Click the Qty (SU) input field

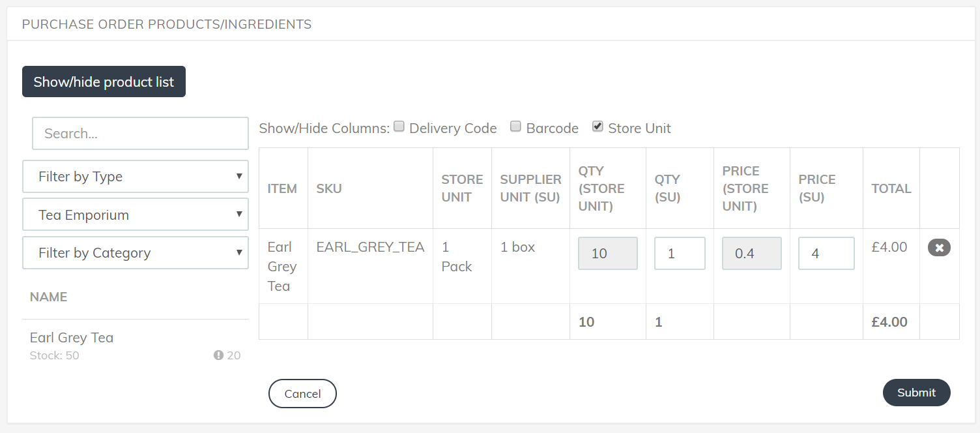(x=680, y=254)
